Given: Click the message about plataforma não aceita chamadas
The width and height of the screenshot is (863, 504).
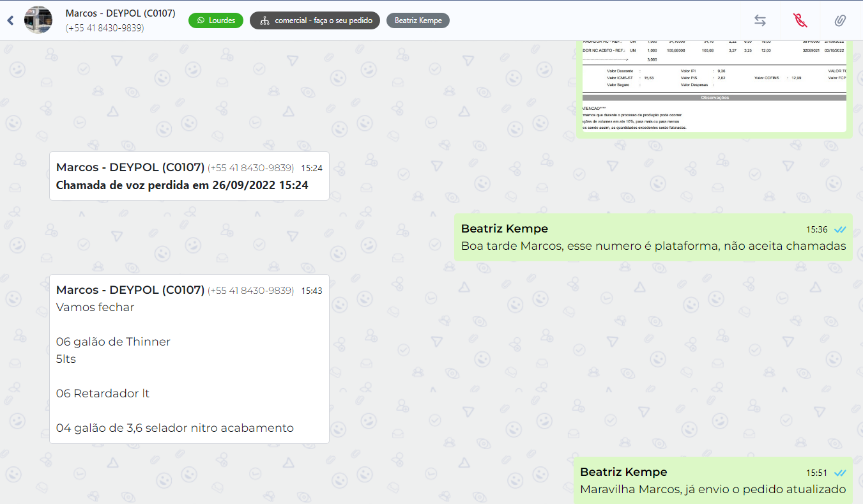Looking at the screenshot, I should pyautogui.click(x=653, y=246).
